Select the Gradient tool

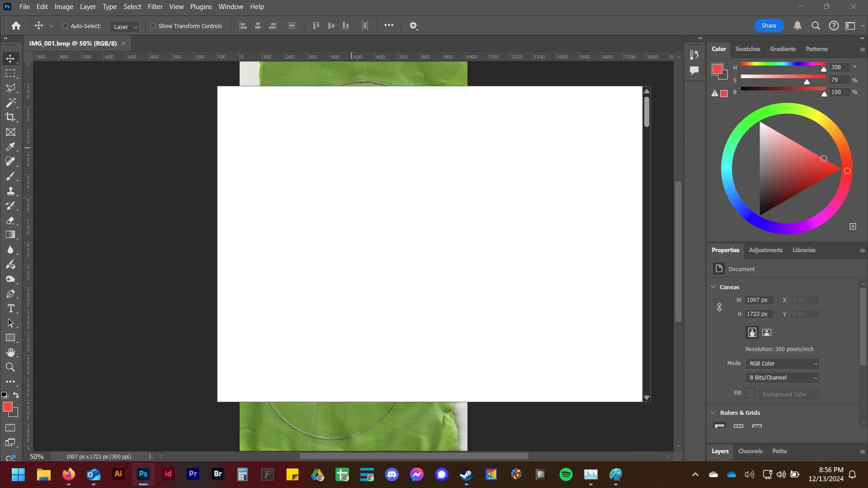point(10,235)
